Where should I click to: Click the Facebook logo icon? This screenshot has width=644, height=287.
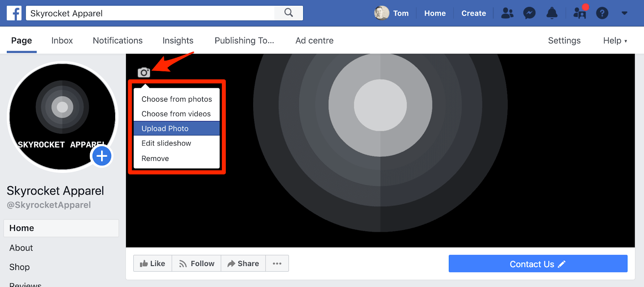pyautogui.click(x=14, y=13)
